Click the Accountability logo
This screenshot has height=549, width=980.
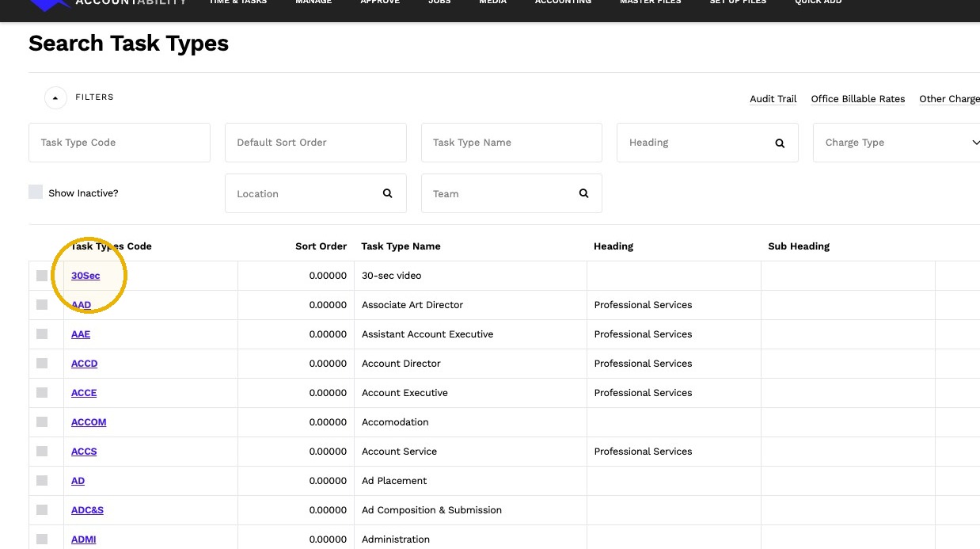[x=108, y=4]
